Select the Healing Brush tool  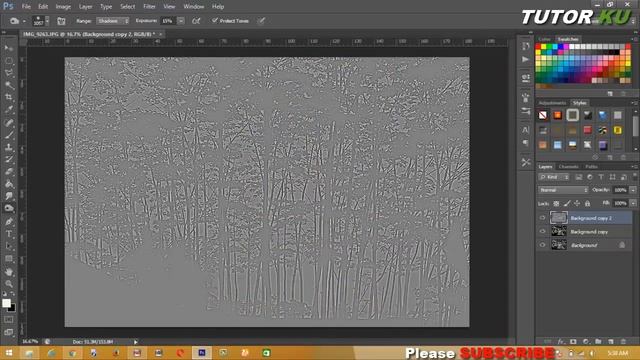tap(9, 122)
